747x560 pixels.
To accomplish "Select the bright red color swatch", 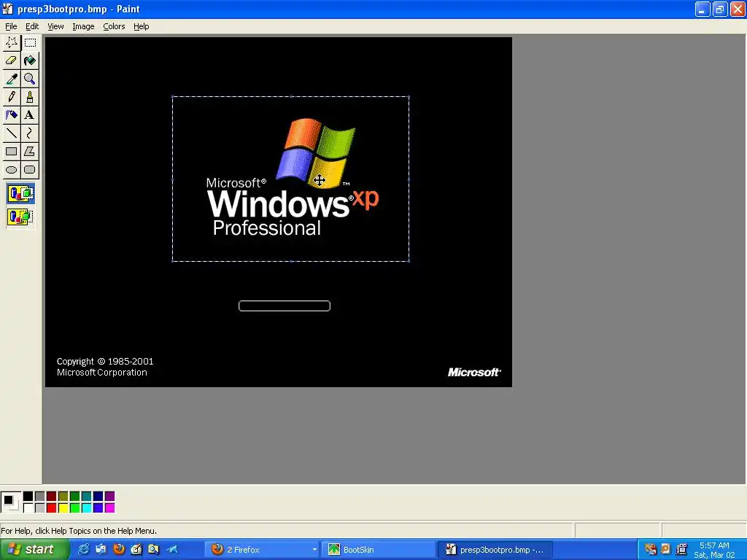I will pos(52,508).
